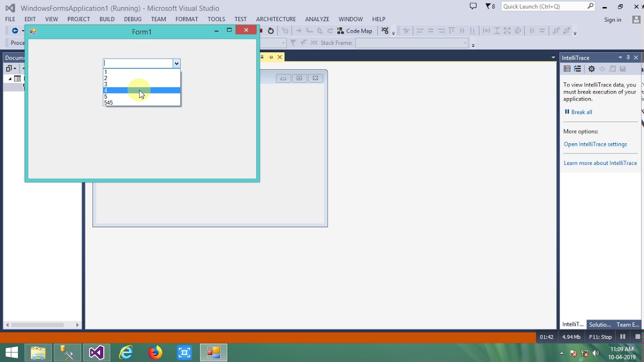Click the Break all link
The width and height of the screenshot is (644, 362).
[578, 112]
